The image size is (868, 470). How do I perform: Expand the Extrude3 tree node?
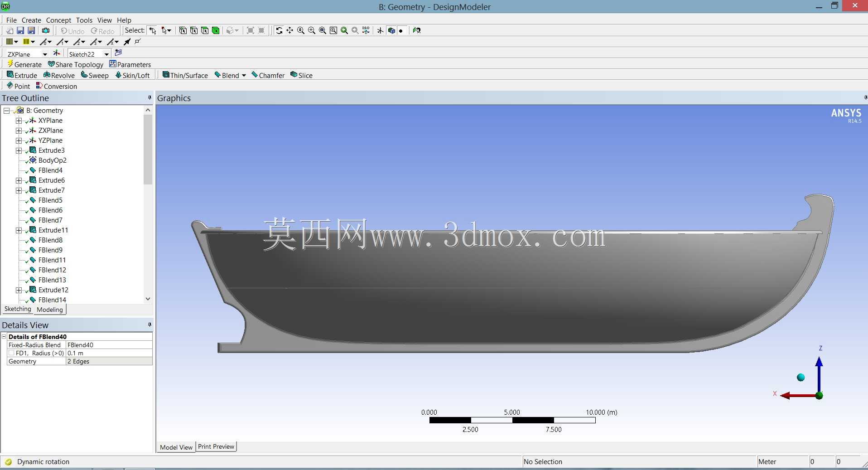pyautogui.click(x=19, y=150)
